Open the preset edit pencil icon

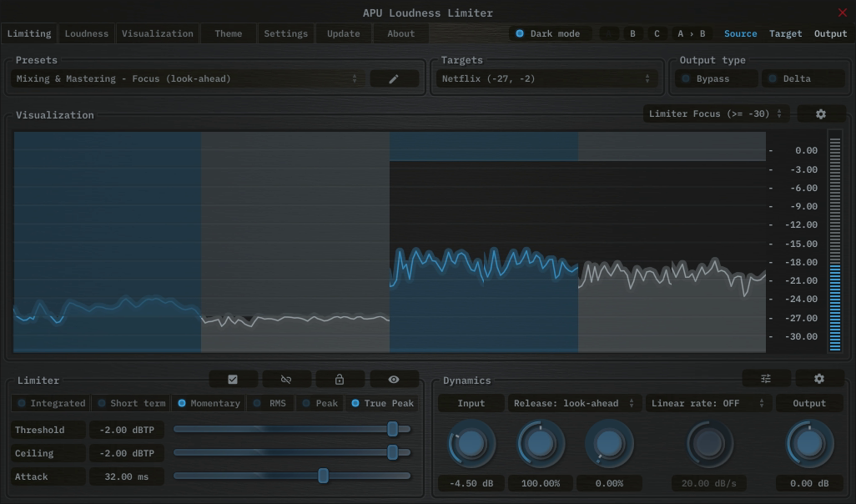(x=394, y=78)
